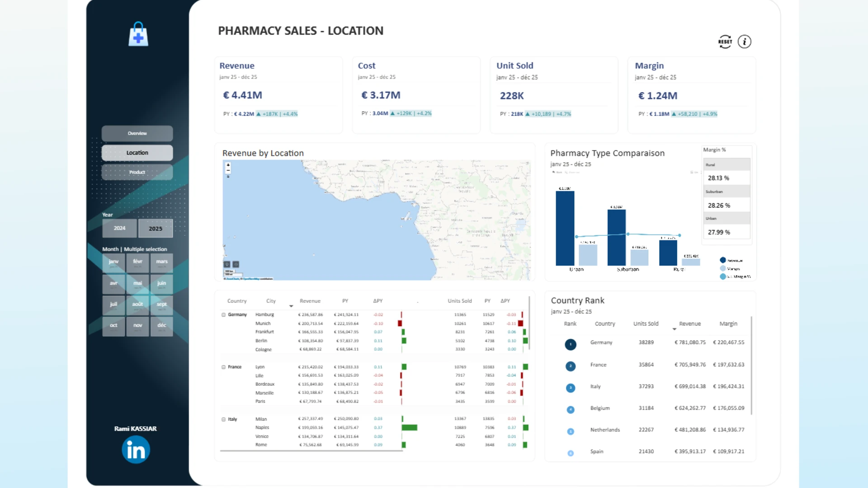This screenshot has height=488, width=868.
Task: Switch to the Product page
Action: [x=137, y=172]
